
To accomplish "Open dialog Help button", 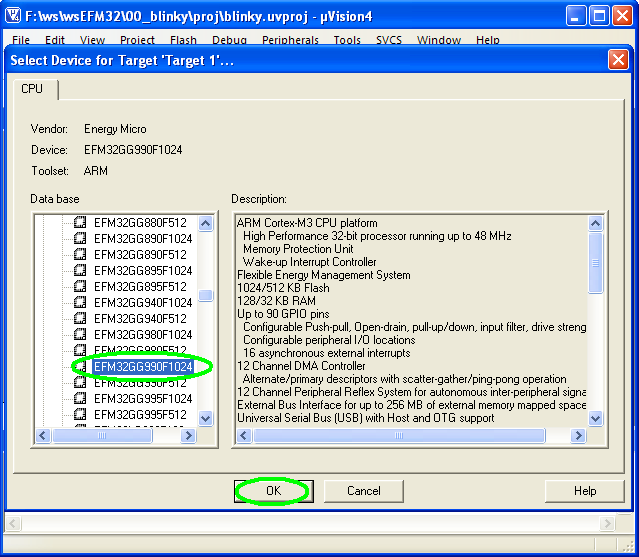I will click(x=584, y=491).
